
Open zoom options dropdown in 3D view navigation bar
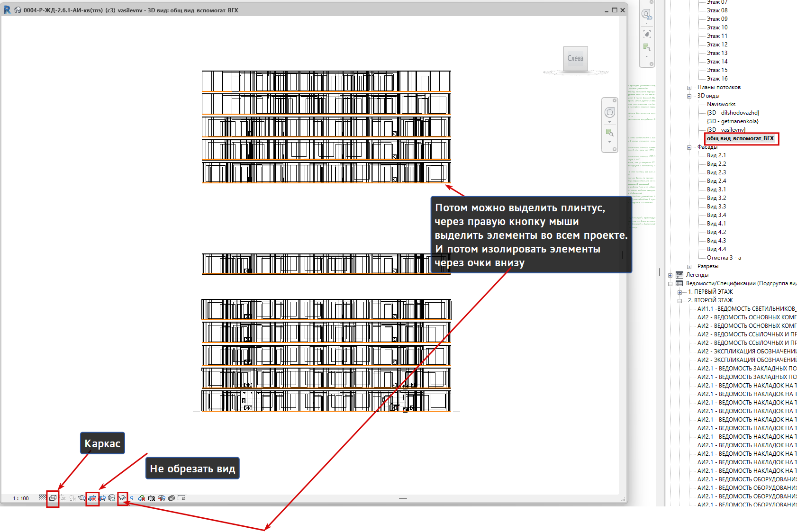coord(610,142)
